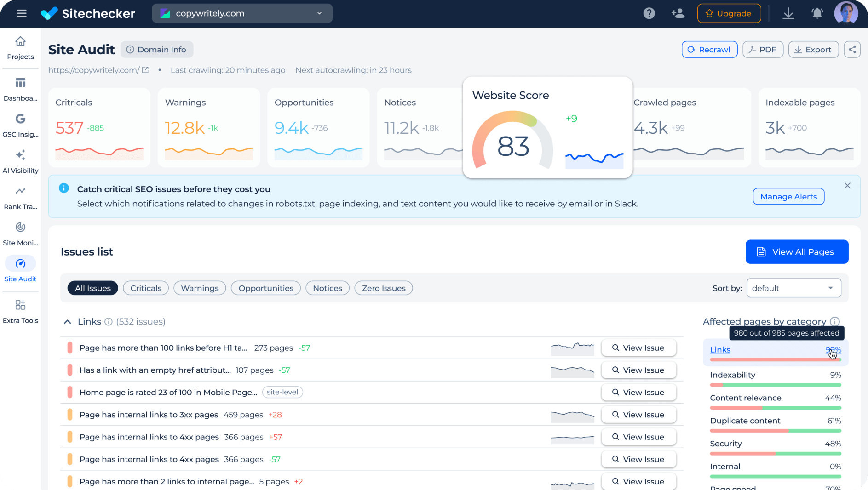Open GSC Insights in the sidebar
Screen dimensions: 868x490
20,125
